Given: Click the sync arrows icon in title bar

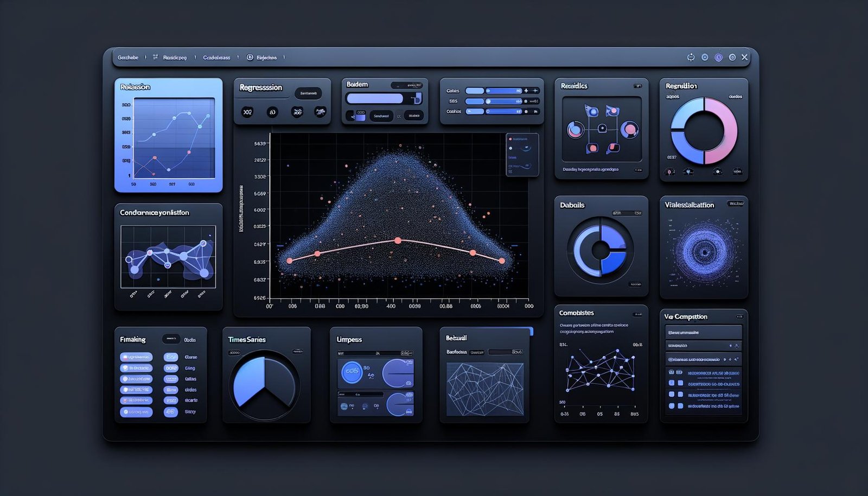Looking at the screenshot, I should 691,58.
